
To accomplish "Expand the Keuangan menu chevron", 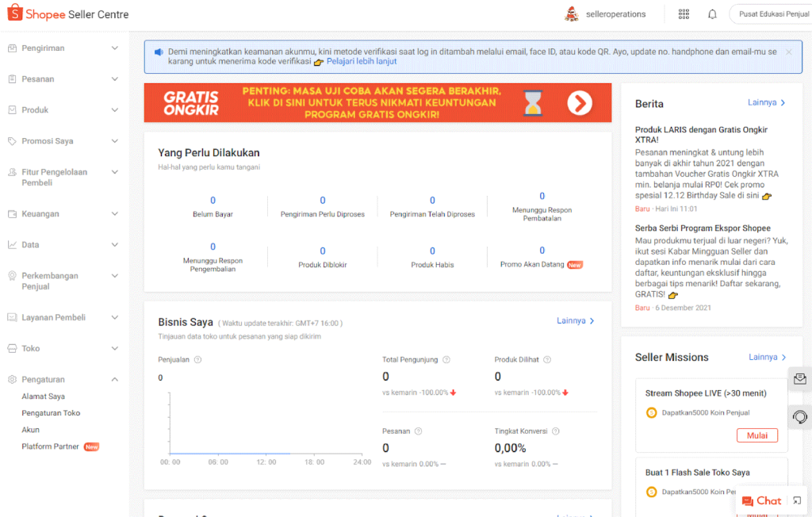I will tap(115, 213).
